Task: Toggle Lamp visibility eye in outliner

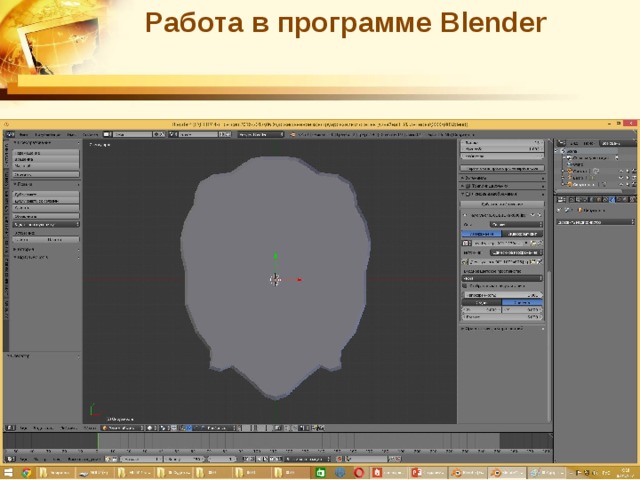Action: tap(621, 178)
